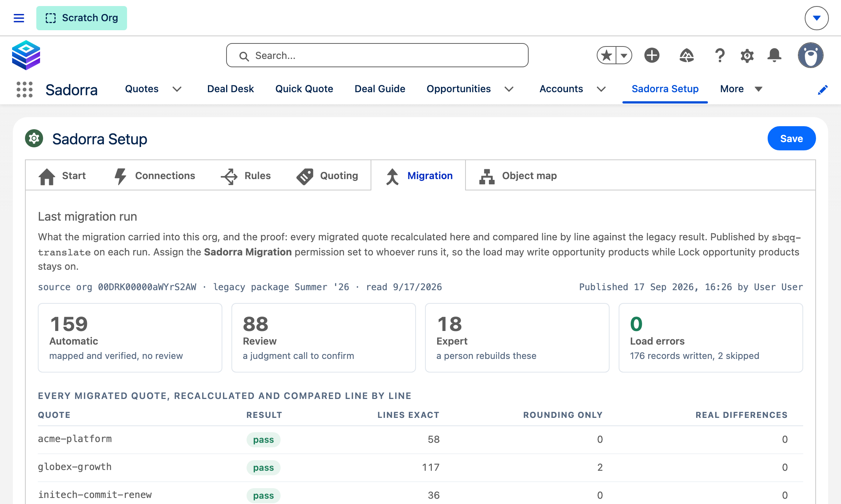Click the 159 Automatic summary card
Screen dimensions: 841x504
(x=130, y=338)
